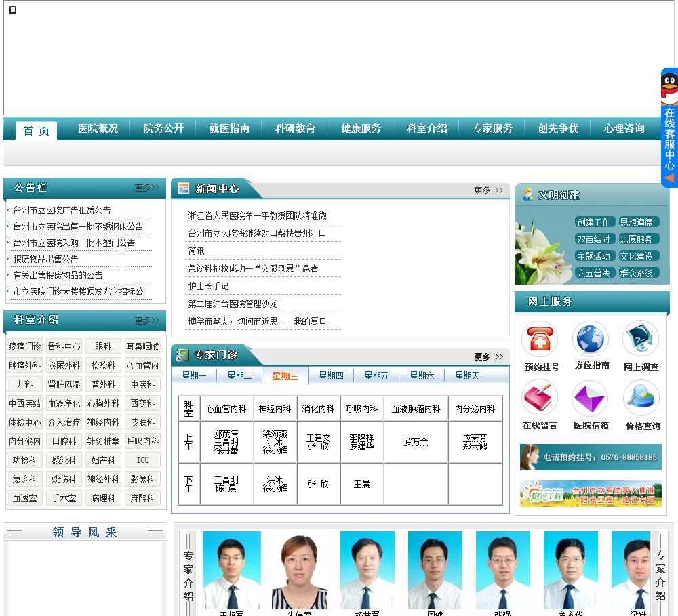Open the 价格查询 search icon

(641, 398)
